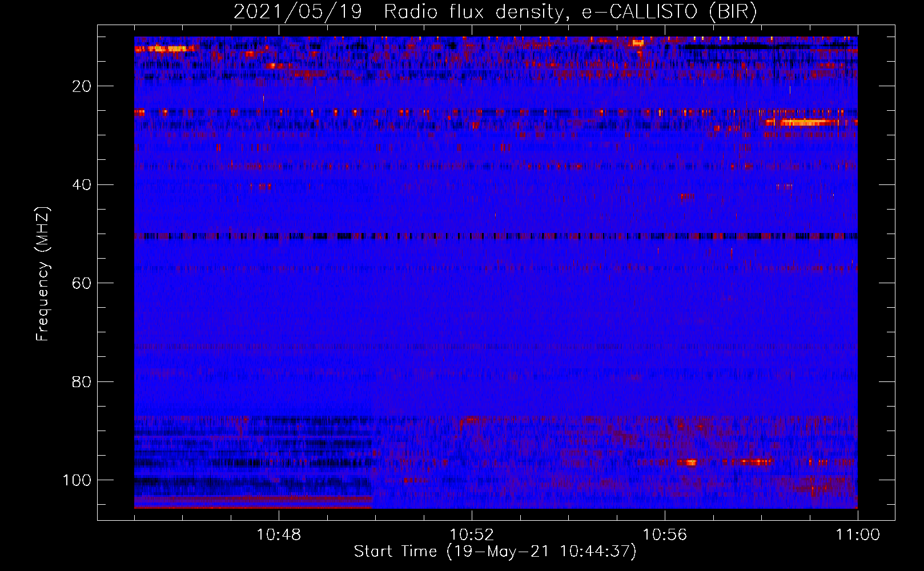Click the dark horizontal band at 50 MHz
Viewport: 924px width, 571px height.
496,235
